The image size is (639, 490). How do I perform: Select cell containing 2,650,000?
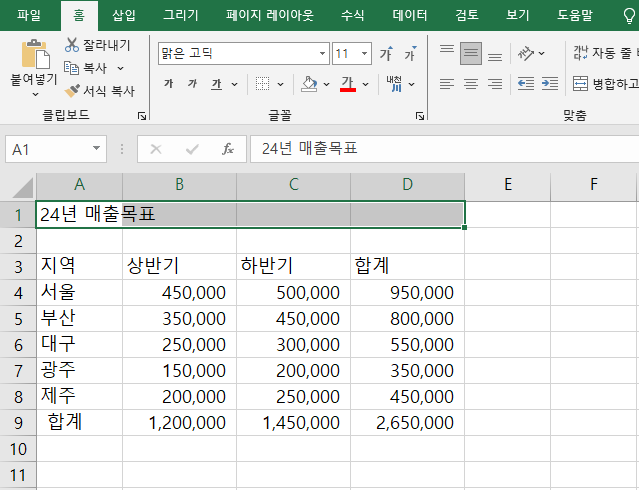(408, 423)
